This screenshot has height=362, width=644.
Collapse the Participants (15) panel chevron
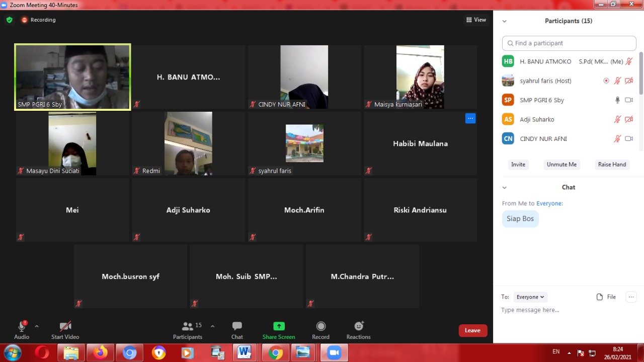tap(505, 21)
